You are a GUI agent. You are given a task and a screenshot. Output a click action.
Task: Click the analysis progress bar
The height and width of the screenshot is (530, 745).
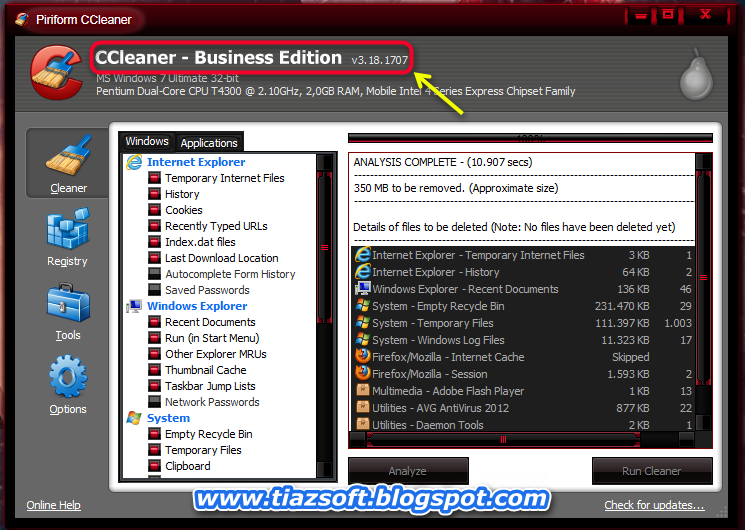click(530, 138)
